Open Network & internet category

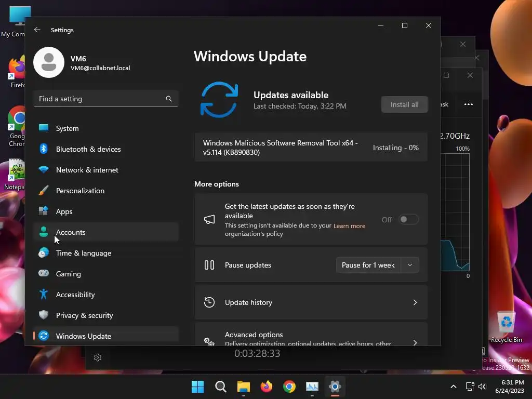(106, 170)
